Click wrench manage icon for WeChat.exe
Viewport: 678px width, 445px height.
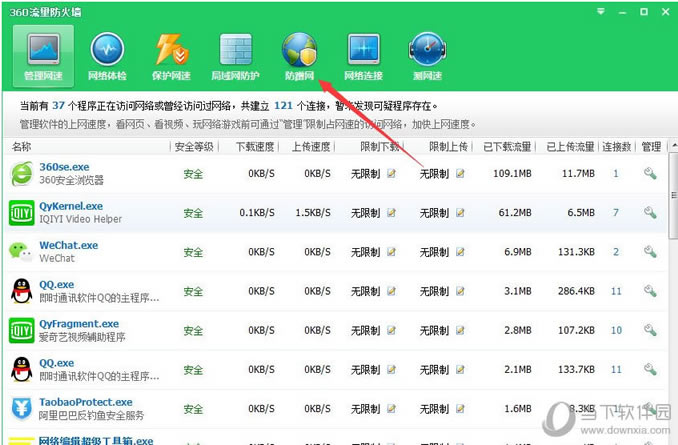click(650, 252)
